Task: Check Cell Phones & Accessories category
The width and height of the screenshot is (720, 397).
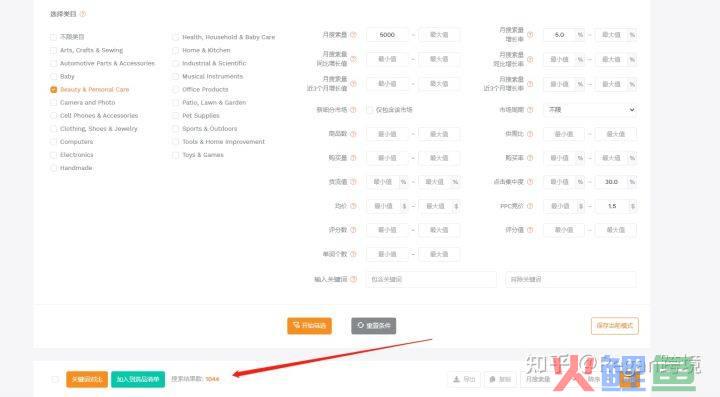Action: tap(54, 116)
